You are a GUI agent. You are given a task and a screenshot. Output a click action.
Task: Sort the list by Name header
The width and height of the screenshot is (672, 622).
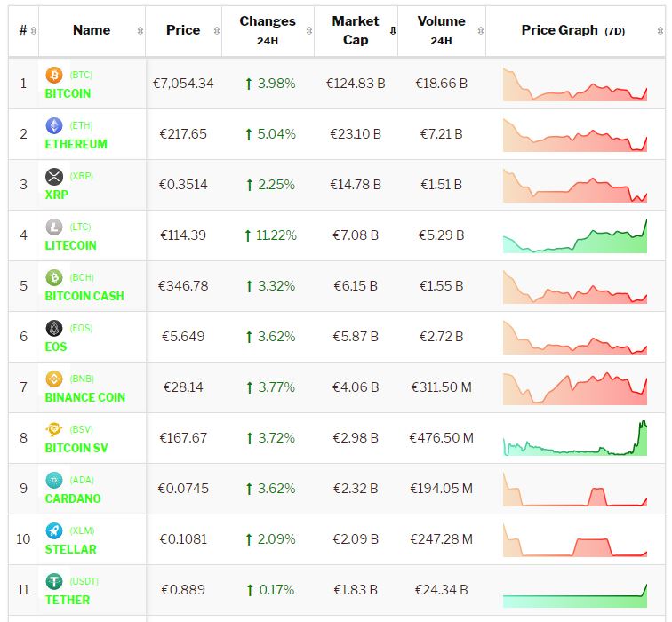92,30
